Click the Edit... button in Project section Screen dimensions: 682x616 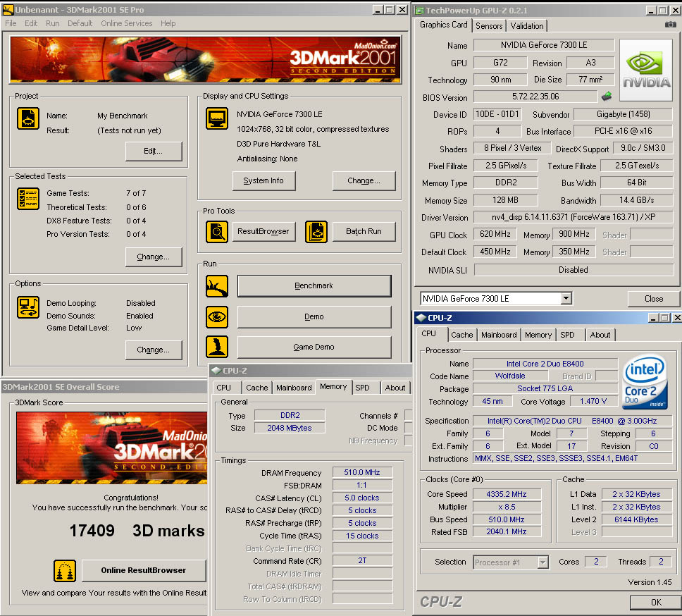(x=154, y=151)
